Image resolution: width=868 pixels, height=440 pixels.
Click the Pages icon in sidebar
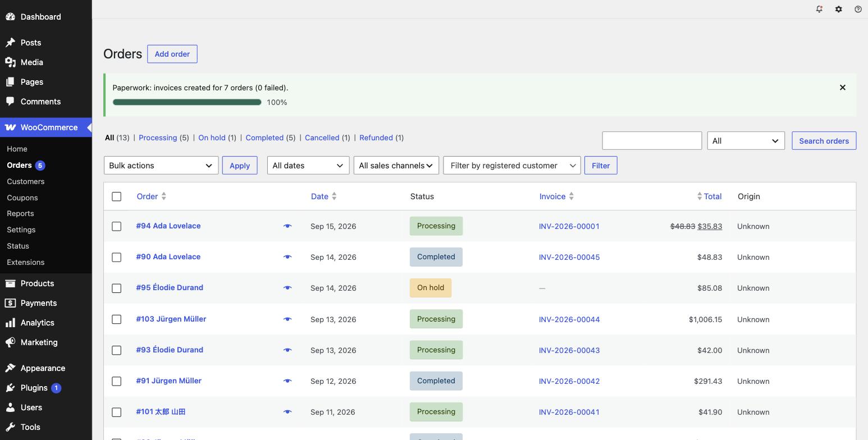(10, 82)
